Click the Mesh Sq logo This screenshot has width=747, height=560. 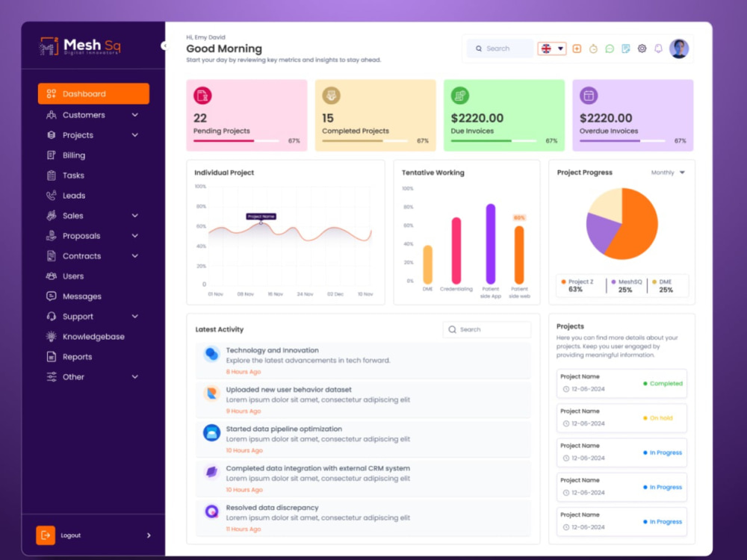(x=80, y=46)
